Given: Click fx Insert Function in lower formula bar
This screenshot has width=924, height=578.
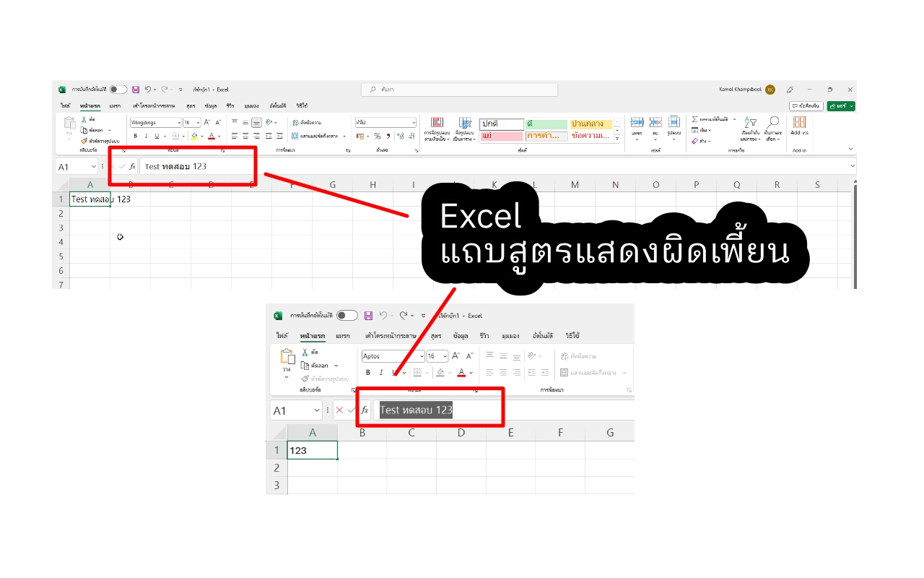Looking at the screenshot, I should coord(365,410).
